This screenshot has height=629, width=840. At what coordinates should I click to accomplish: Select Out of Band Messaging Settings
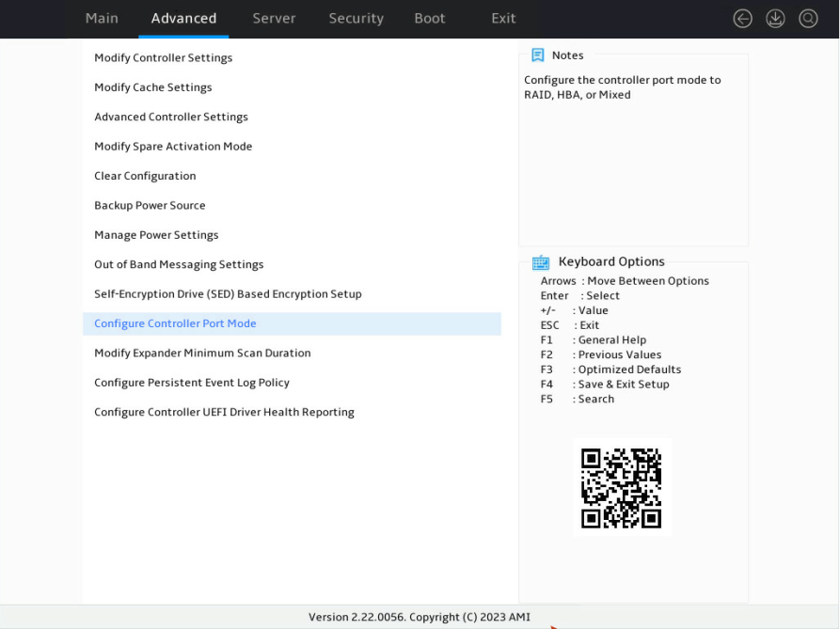coord(292,264)
